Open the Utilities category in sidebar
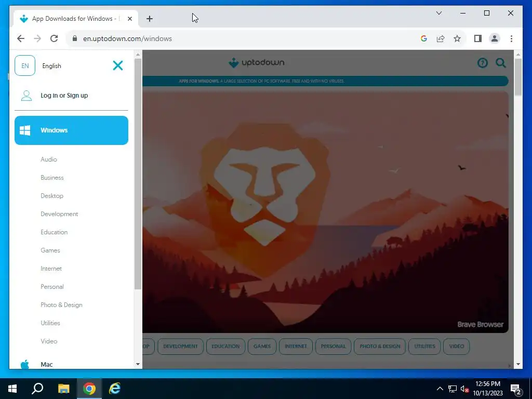This screenshot has width=532, height=399. (50, 323)
